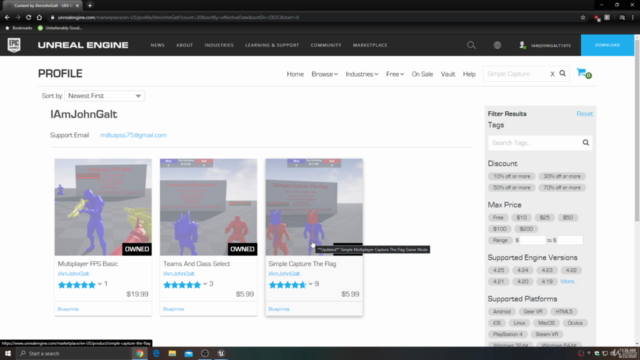The height and width of the screenshot is (360, 640).
Task: Reset the filter results
Action: pyautogui.click(x=584, y=114)
